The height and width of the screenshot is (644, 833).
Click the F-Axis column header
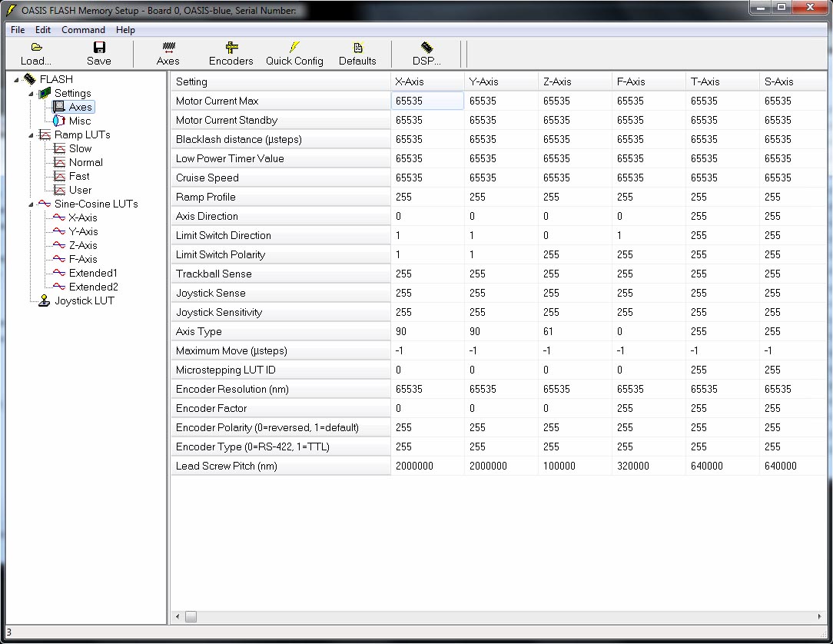649,81
